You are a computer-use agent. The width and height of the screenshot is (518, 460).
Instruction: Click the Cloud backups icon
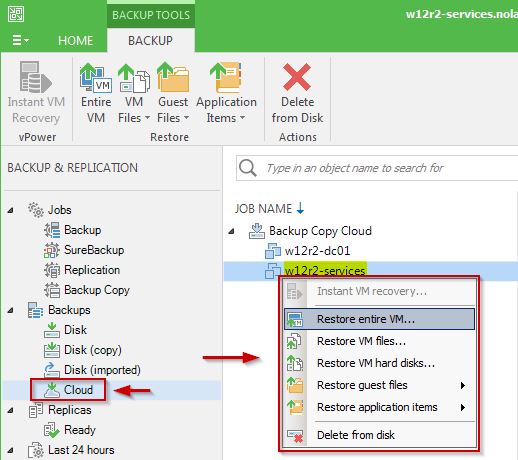[x=52, y=390]
